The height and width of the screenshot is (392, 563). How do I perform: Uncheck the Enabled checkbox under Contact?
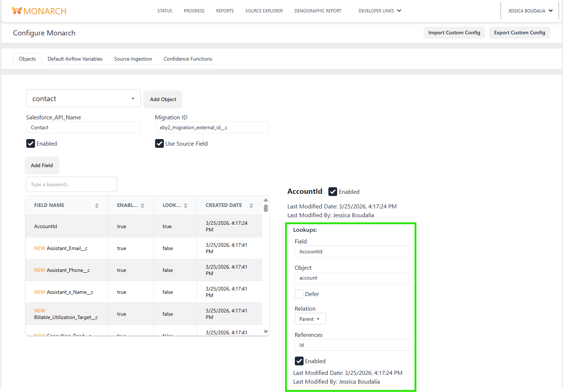click(31, 143)
